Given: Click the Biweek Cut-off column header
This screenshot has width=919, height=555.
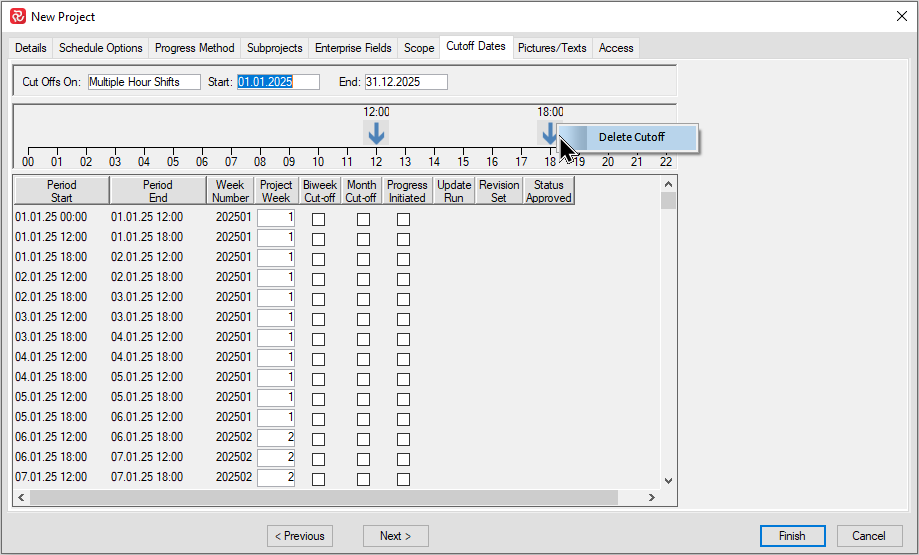Looking at the screenshot, I should 319,191.
